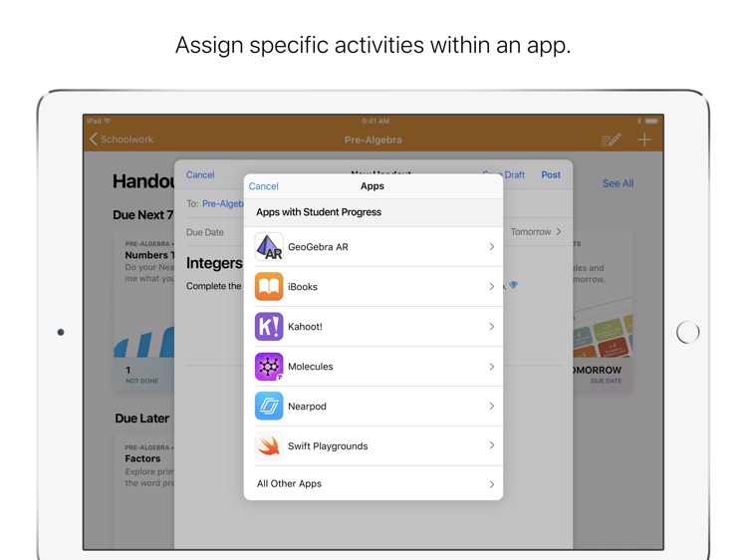Open the GeoGebra AR app icon

point(269,246)
